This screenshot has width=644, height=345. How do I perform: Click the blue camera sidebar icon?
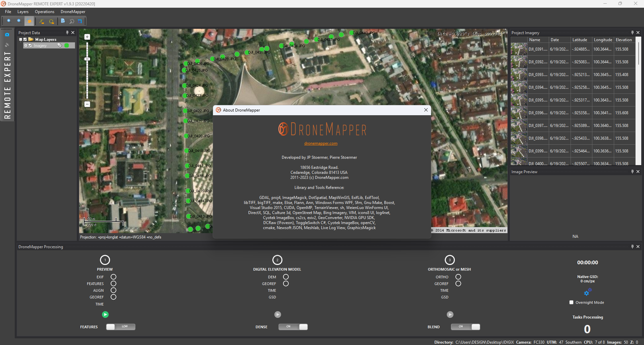[7, 34]
